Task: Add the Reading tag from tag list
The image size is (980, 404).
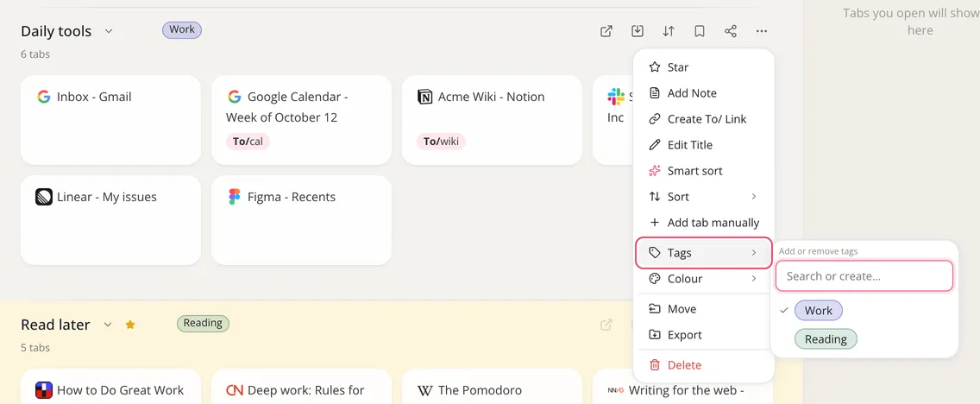Action: [826, 339]
